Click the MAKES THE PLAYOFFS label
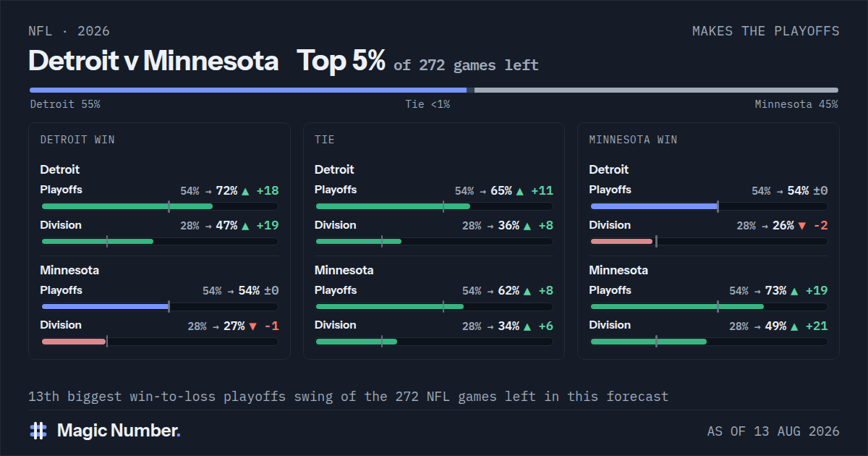Viewport: 868px width, 456px height. click(x=766, y=31)
